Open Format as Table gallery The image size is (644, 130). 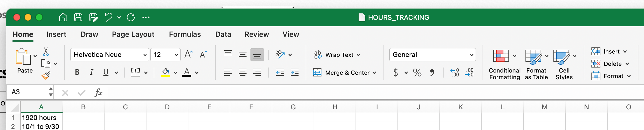point(536,65)
